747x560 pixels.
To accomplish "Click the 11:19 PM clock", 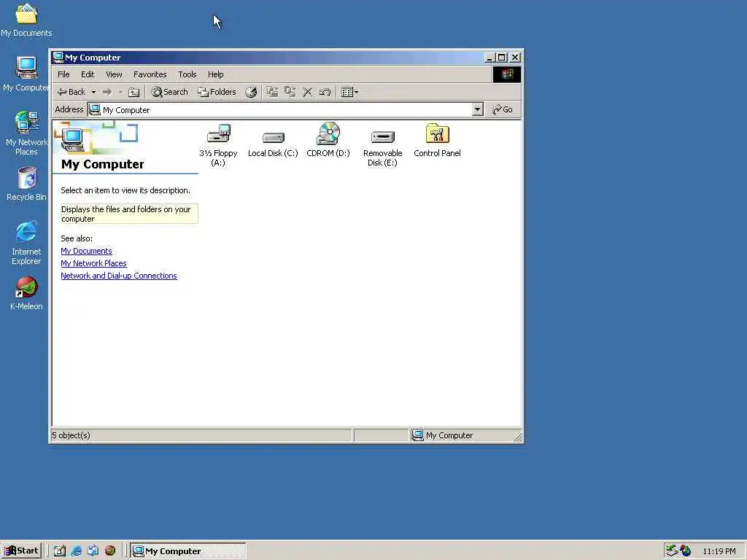I will (x=719, y=551).
